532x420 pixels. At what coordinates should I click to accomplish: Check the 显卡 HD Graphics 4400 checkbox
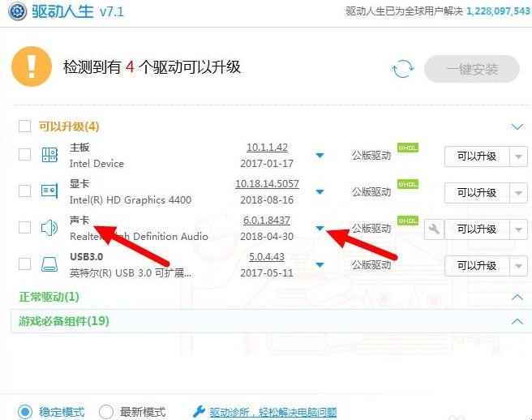25,191
